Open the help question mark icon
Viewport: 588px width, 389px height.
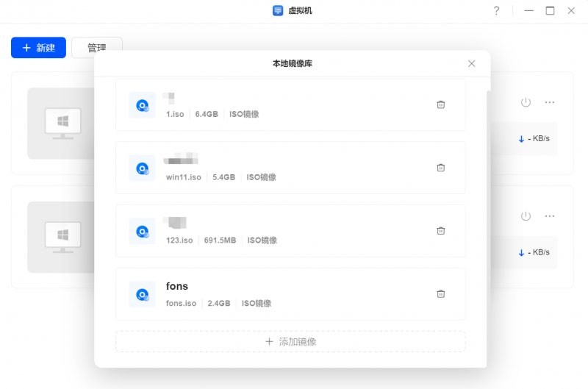(x=496, y=10)
